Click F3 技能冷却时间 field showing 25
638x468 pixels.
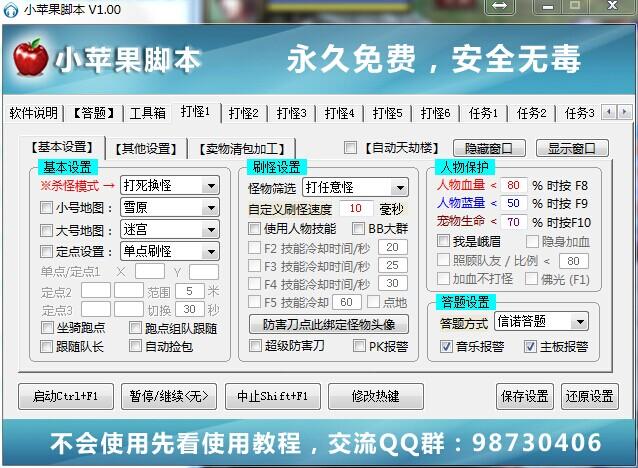pos(393,265)
